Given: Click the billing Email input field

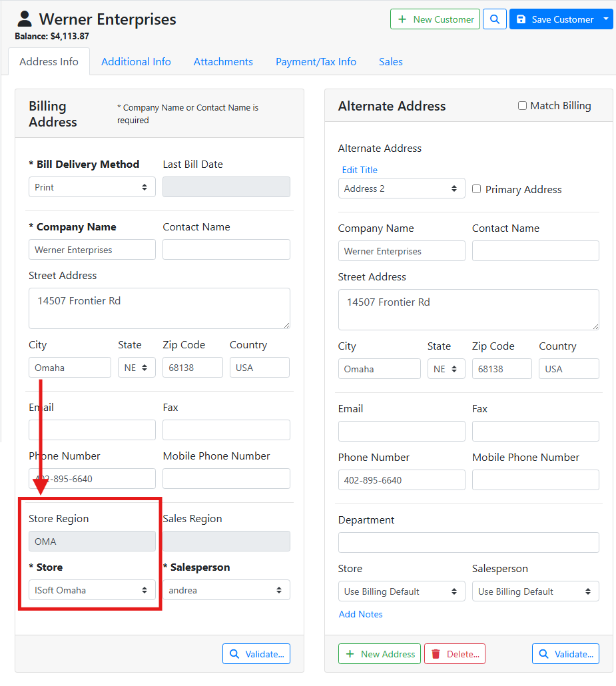Looking at the screenshot, I should [92, 430].
